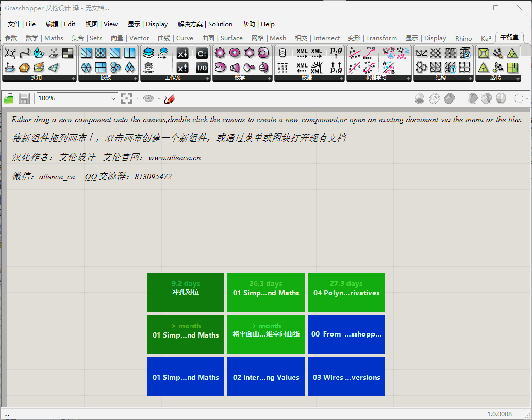Select the pink torus icon in 数学

235,53
